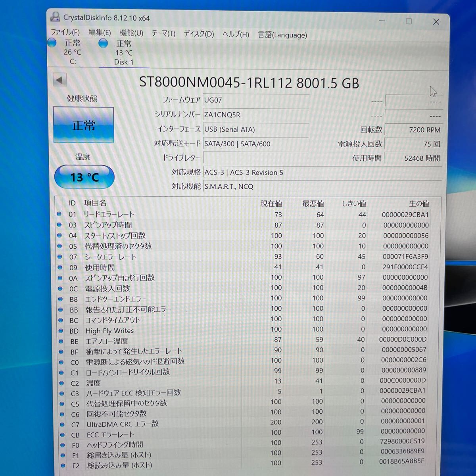This screenshot has width=476, height=476.
Task: Click the 最悪値 column header
Action: pyautogui.click(x=313, y=203)
